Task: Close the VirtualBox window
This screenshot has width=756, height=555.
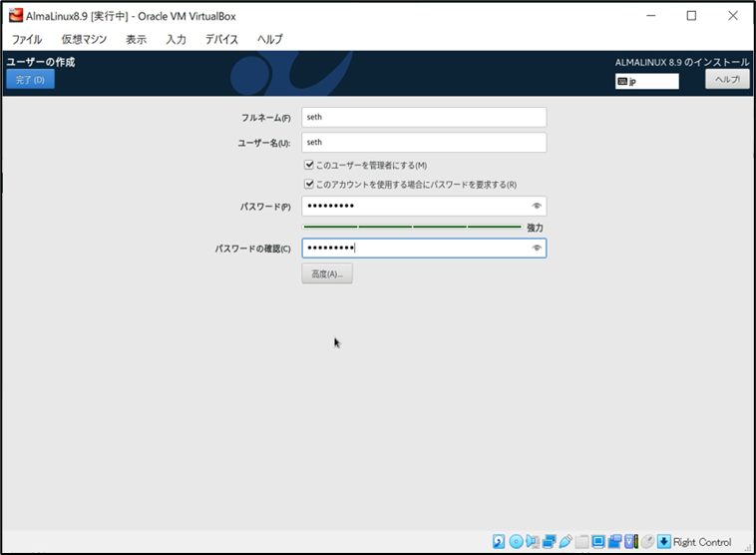Action: pos(733,15)
